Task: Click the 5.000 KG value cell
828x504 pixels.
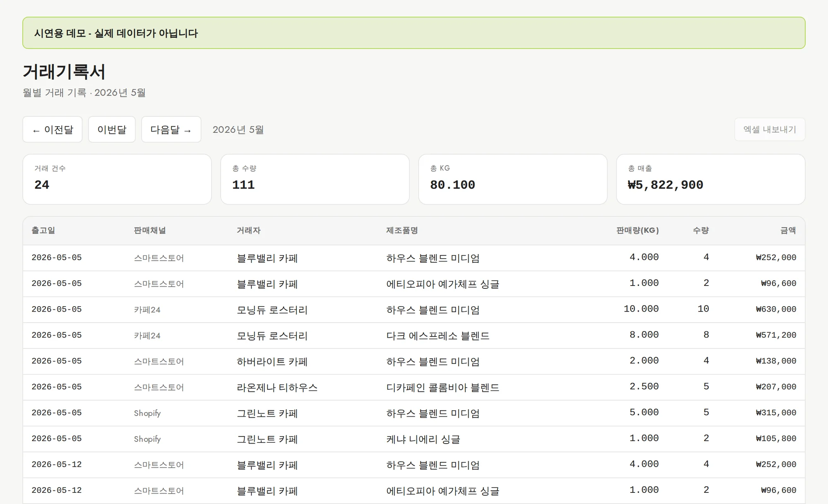Action: pos(644,413)
